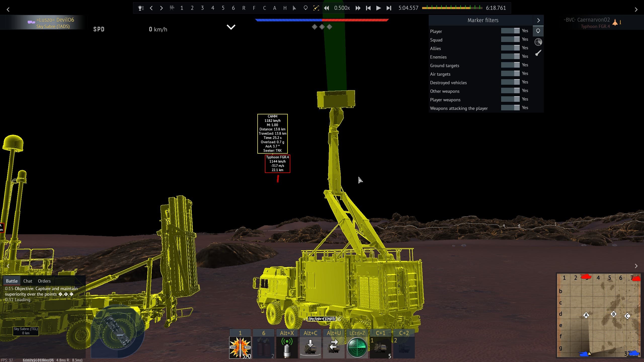Open the Orders tab
Screen dimensions: 644x362
click(44, 281)
